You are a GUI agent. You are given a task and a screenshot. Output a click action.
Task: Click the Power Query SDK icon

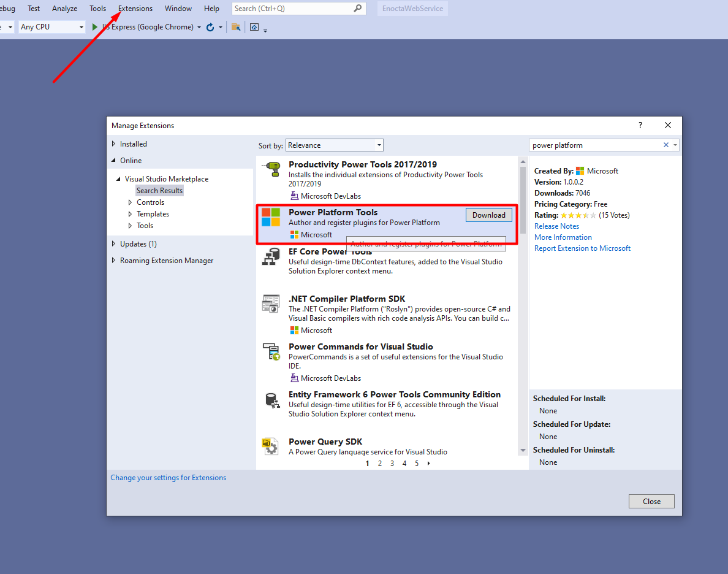point(270,446)
